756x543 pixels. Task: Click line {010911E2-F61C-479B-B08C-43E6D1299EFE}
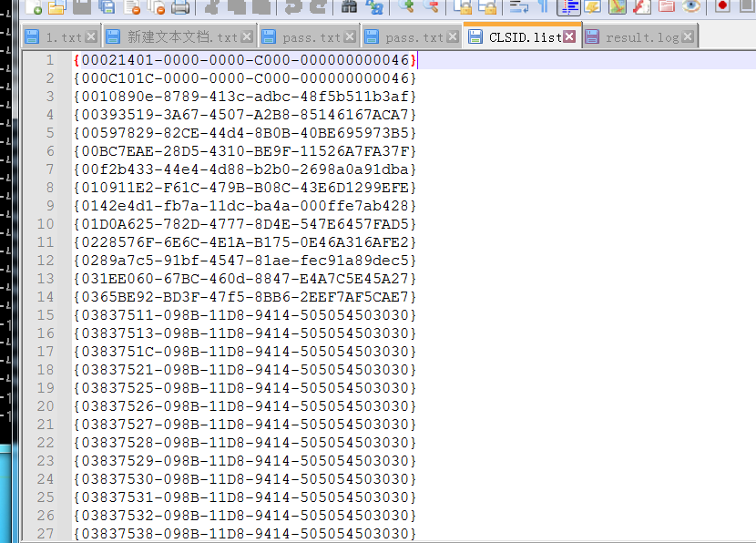click(x=245, y=188)
